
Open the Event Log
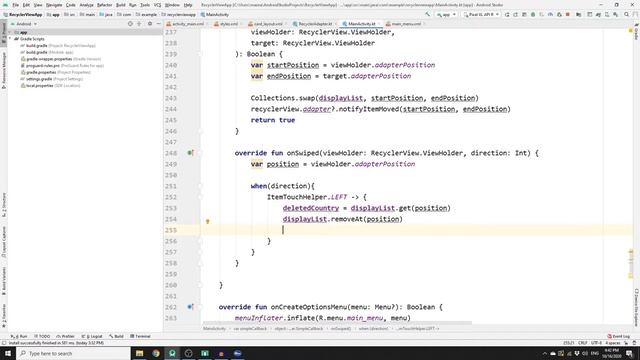(619, 336)
